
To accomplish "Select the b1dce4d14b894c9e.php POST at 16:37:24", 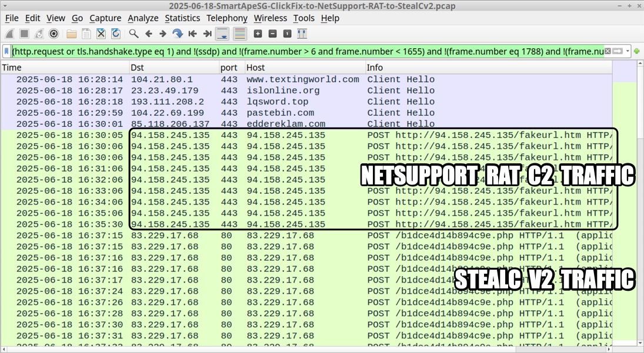I will pos(306,291).
